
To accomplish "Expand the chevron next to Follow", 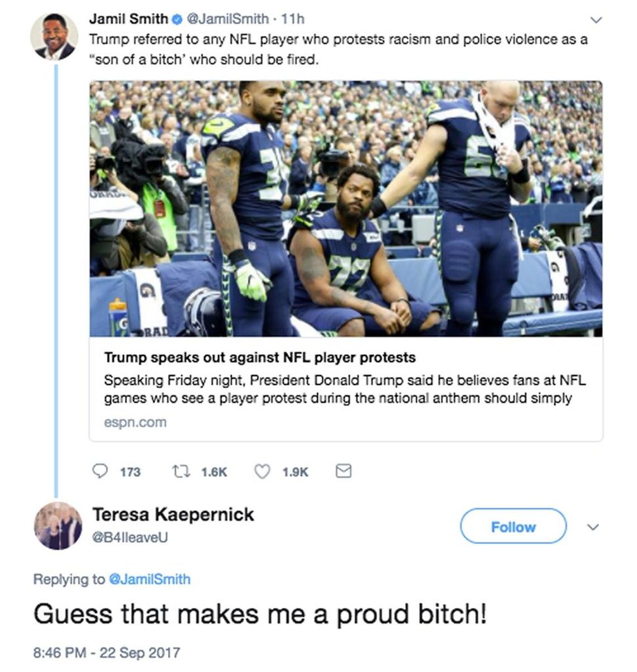I will [593, 527].
